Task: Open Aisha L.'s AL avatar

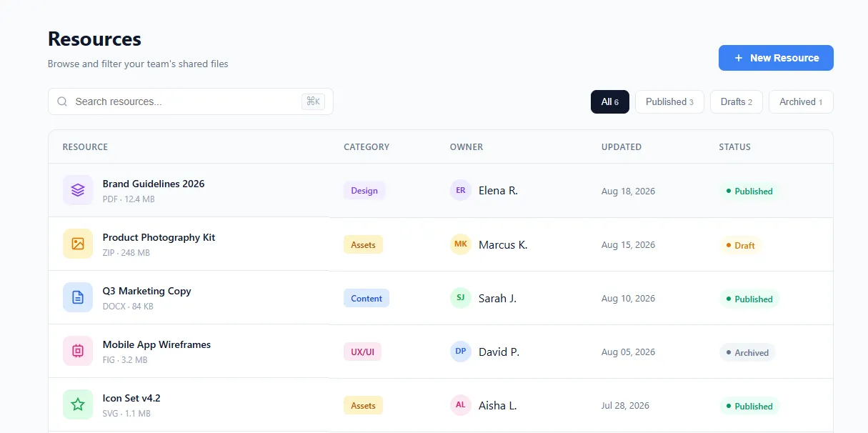Action: pyautogui.click(x=461, y=405)
